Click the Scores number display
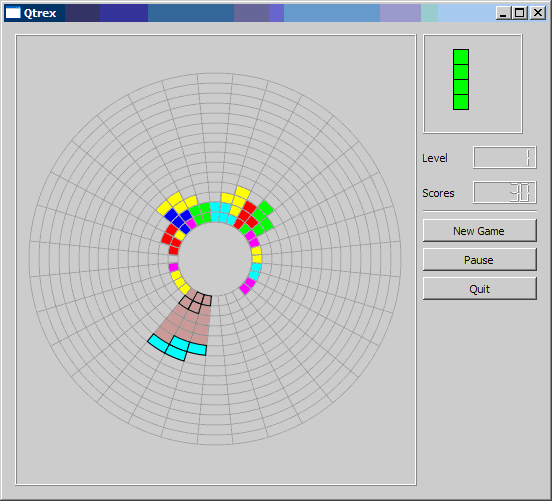 click(504, 192)
